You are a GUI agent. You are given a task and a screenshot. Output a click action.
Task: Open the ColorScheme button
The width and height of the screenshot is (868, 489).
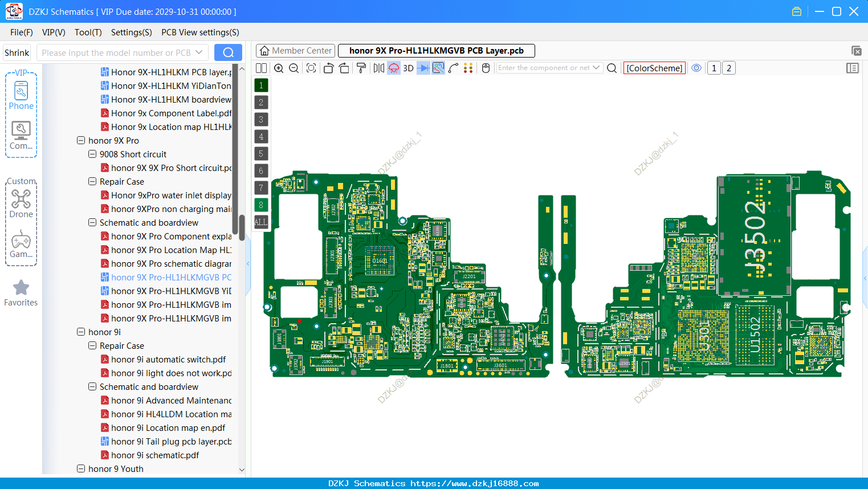point(654,68)
